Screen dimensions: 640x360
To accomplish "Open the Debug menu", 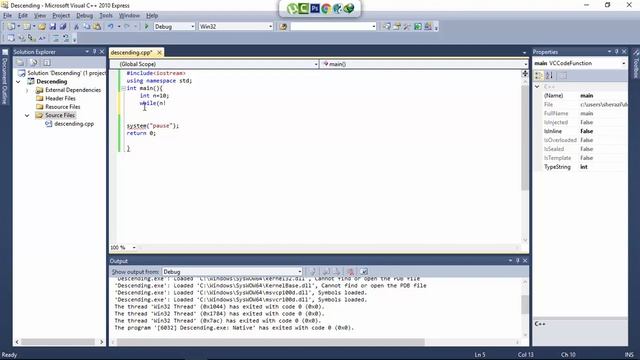I will point(84,16).
